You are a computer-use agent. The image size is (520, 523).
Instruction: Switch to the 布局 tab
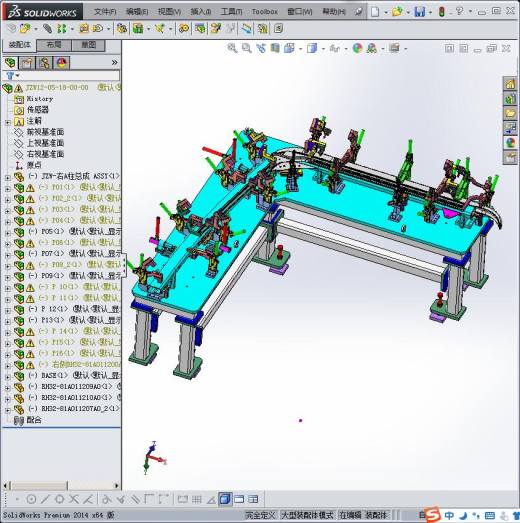coord(54,45)
